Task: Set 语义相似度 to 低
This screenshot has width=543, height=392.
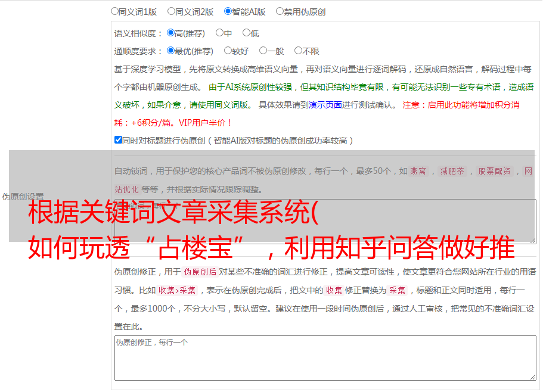Action: (247, 33)
